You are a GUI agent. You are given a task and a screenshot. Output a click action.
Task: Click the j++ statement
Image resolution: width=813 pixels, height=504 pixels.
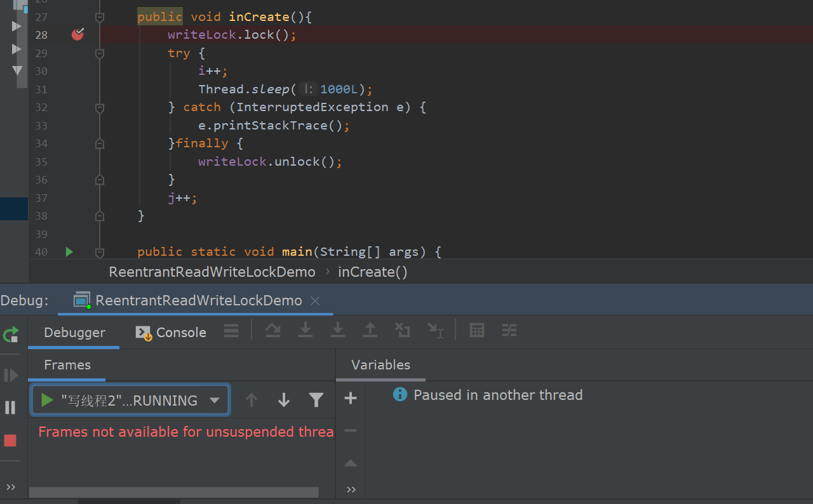coord(182,197)
